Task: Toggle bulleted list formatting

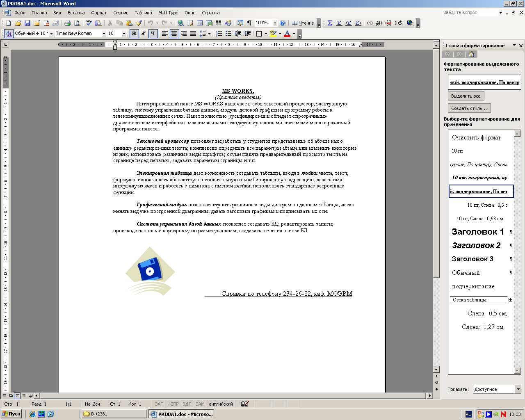Action: 229,34
